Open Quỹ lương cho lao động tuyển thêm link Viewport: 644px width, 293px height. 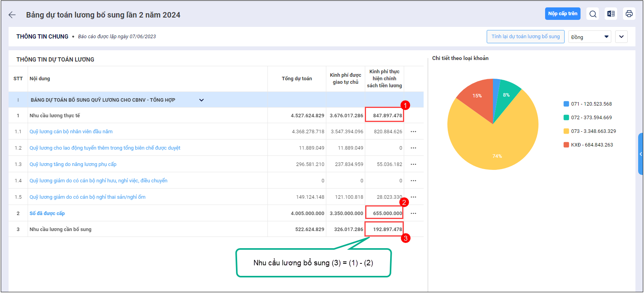[x=105, y=148]
